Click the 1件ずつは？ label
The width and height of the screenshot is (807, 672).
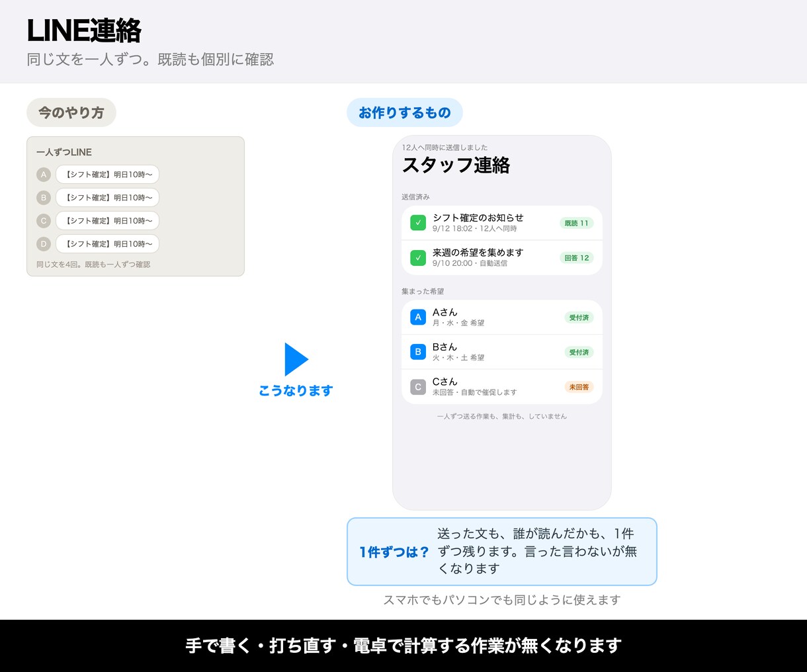pyautogui.click(x=394, y=552)
